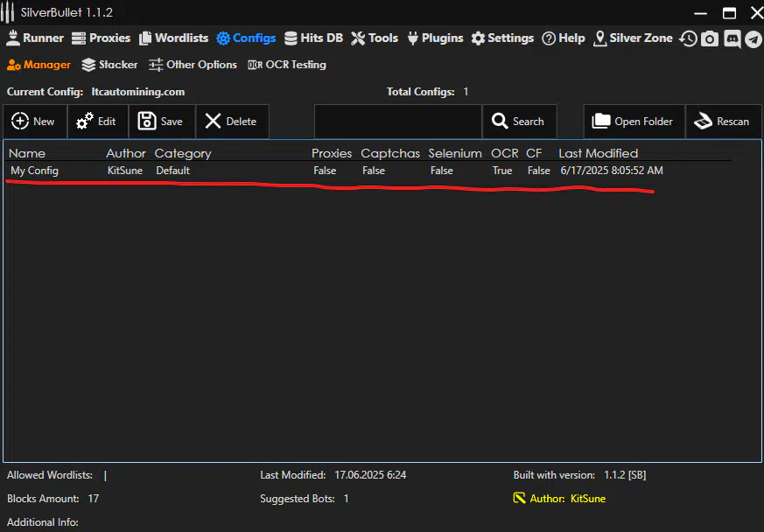764x532 pixels.
Task: Open the configs folder
Action: click(x=634, y=122)
